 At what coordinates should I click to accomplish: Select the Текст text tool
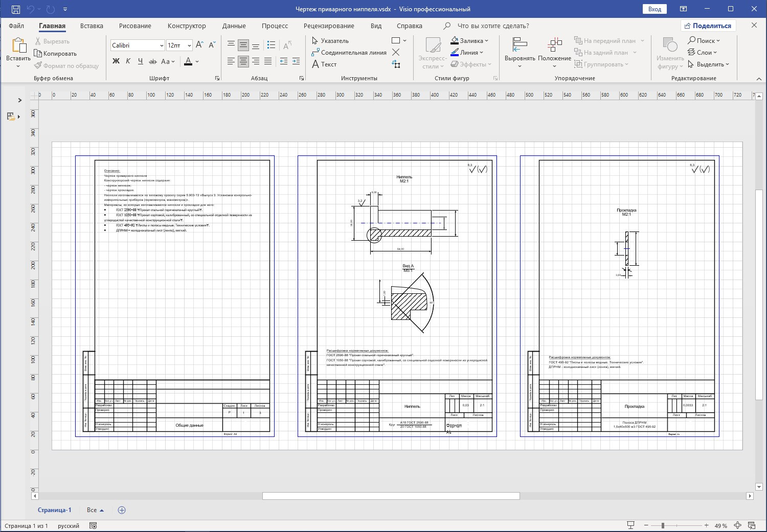pyautogui.click(x=324, y=64)
